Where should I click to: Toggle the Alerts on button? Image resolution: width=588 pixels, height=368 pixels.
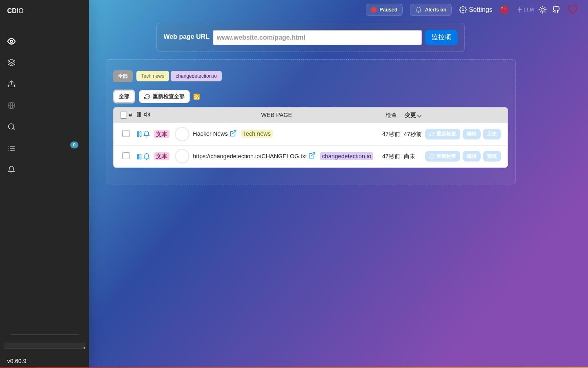[431, 10]
